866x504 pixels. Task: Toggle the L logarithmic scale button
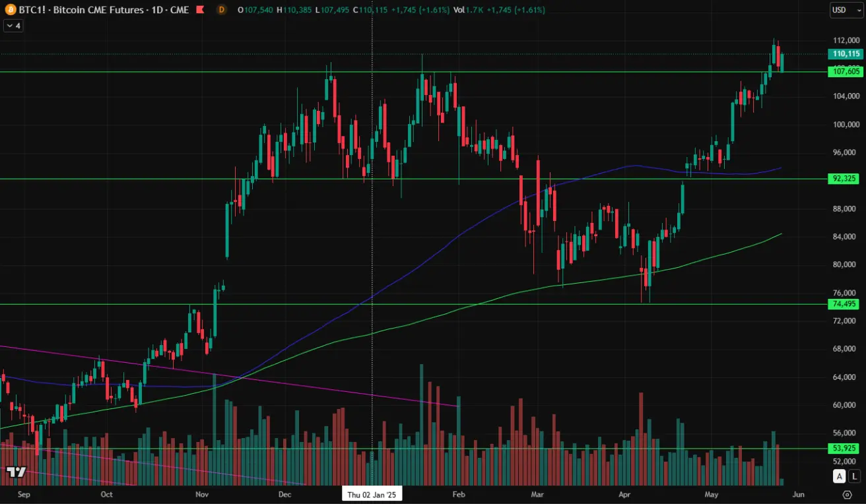855,476
